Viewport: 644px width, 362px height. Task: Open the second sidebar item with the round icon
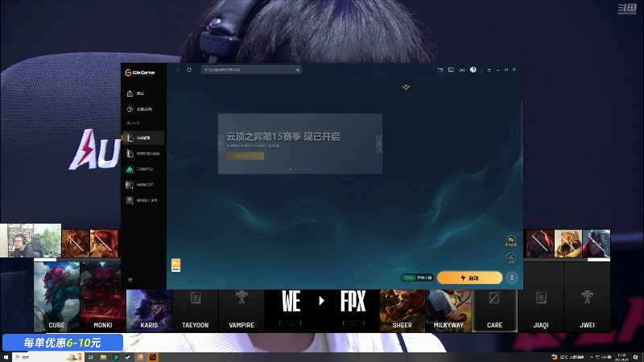click(x=143, y=109)
